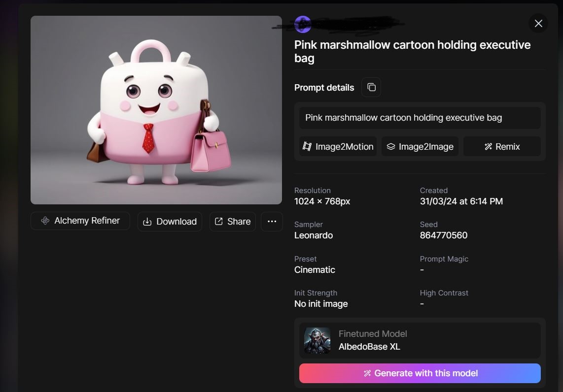Remix this prompt

click(502, 146)
